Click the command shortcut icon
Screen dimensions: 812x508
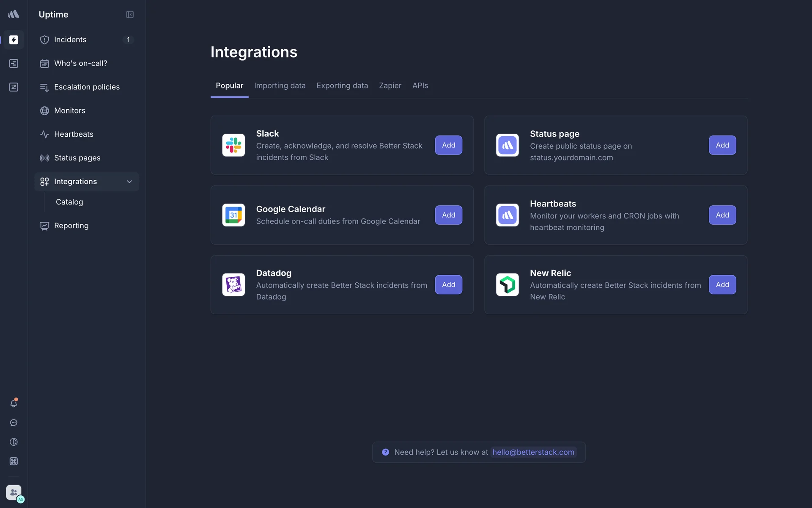pos(14,461)
